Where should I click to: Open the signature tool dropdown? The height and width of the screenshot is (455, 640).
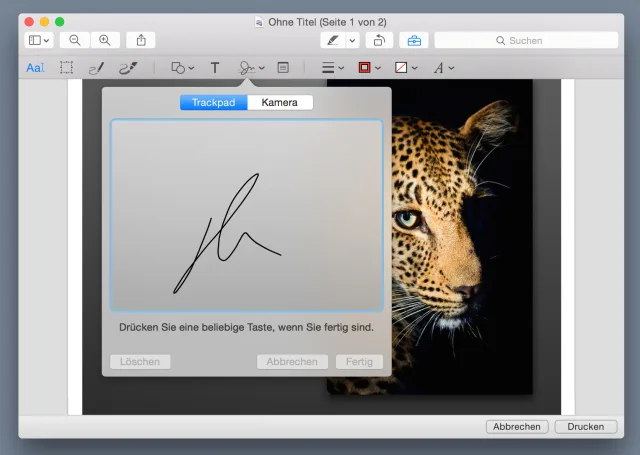(x=250, y=68)
